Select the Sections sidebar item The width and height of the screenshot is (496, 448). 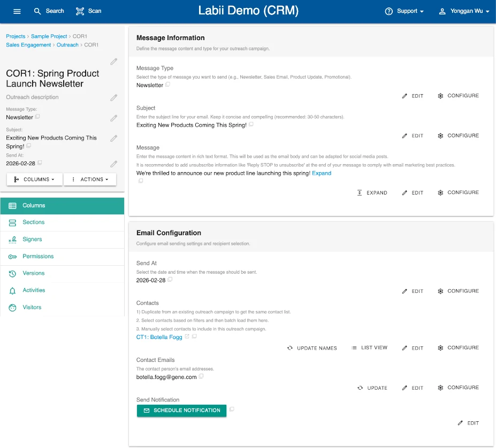33,222
